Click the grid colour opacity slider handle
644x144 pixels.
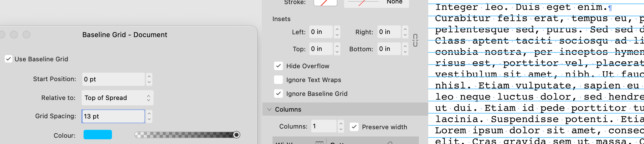pyautogui.click(x=237, y=135)
